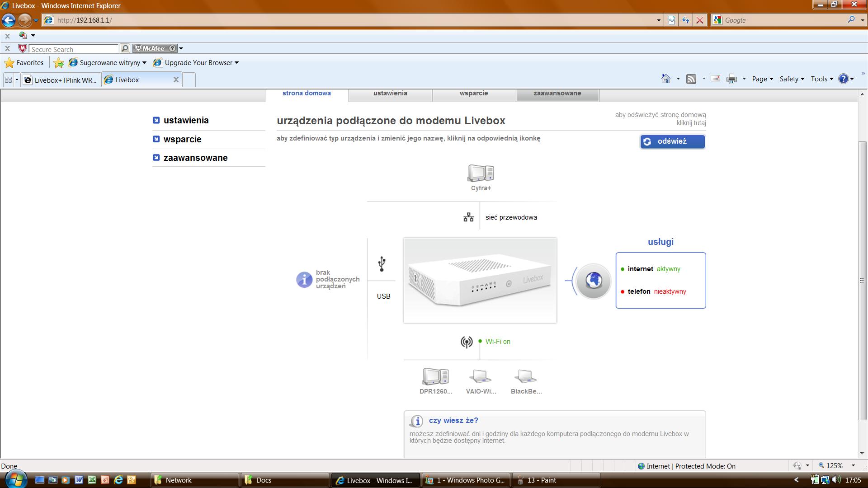
Task: Switch to the 'strona domowa' tab
Action: coord(307,94)
